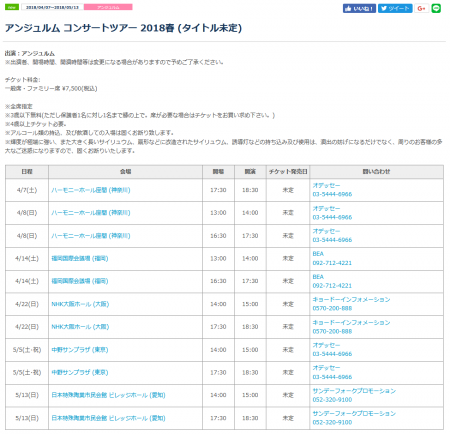Screen dimensions: 450x434
Task: Click 03-5444-6966 phone number in 4/7(土) row
Action: [332, 194]
